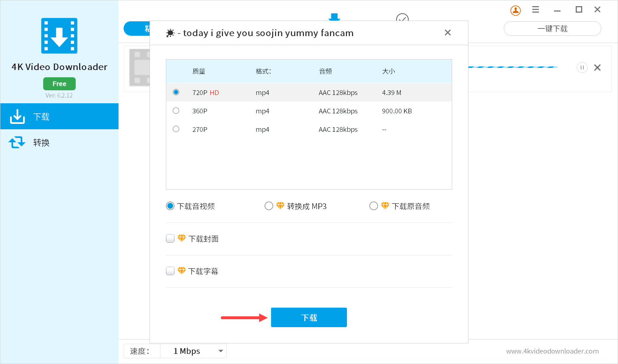Close the 4K Video Downloader window
618x364 pixels.
click(597, 10)
